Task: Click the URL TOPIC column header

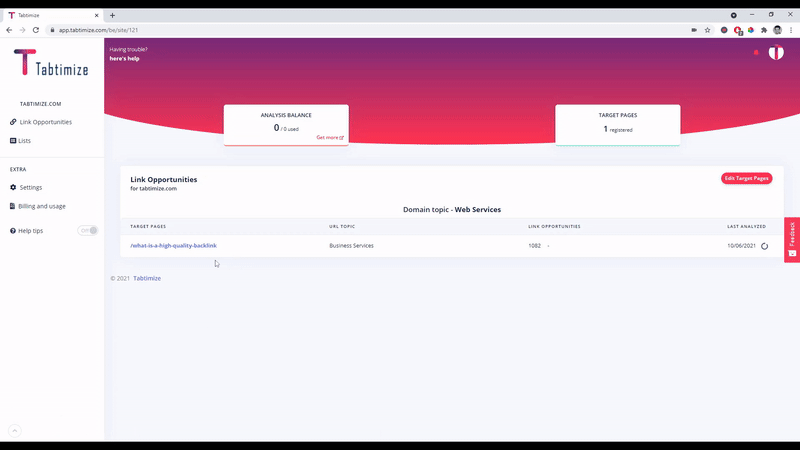Action: 342,226
